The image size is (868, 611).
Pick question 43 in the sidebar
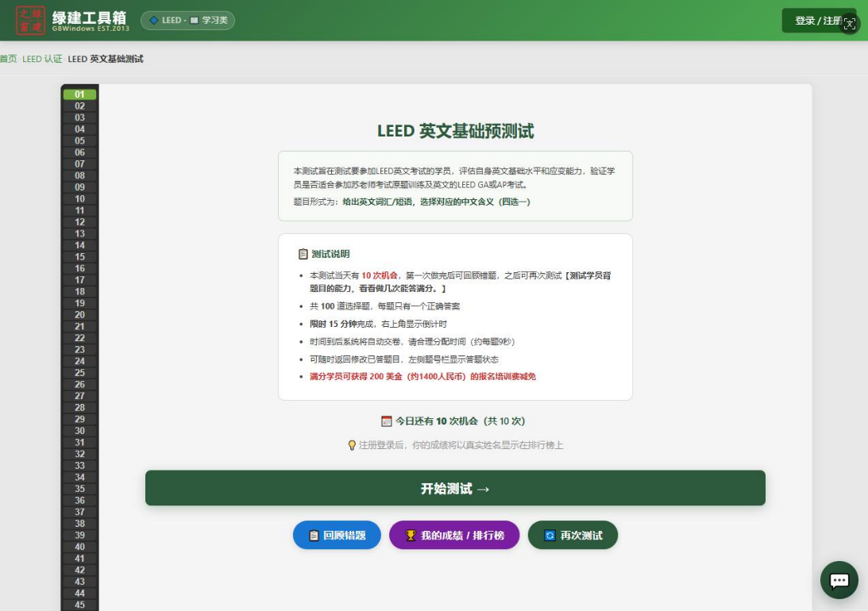pyautogui.click(x=79, y=582)
